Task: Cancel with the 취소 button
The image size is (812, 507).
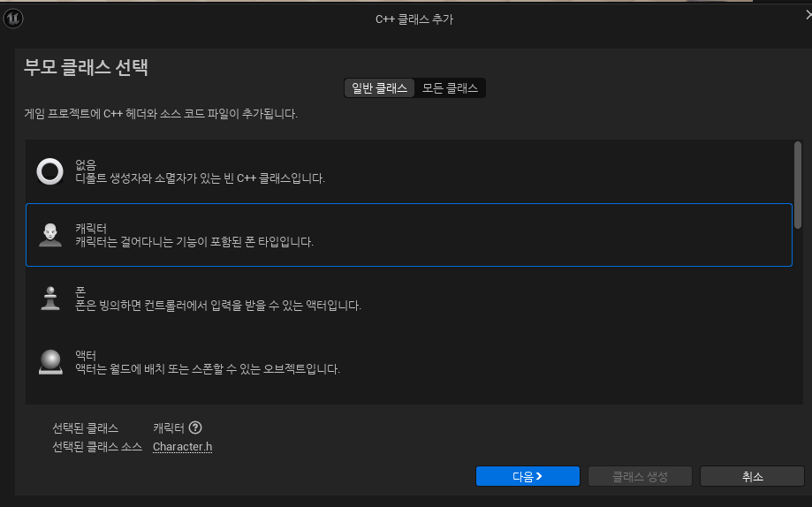Action: coord(753,476)
